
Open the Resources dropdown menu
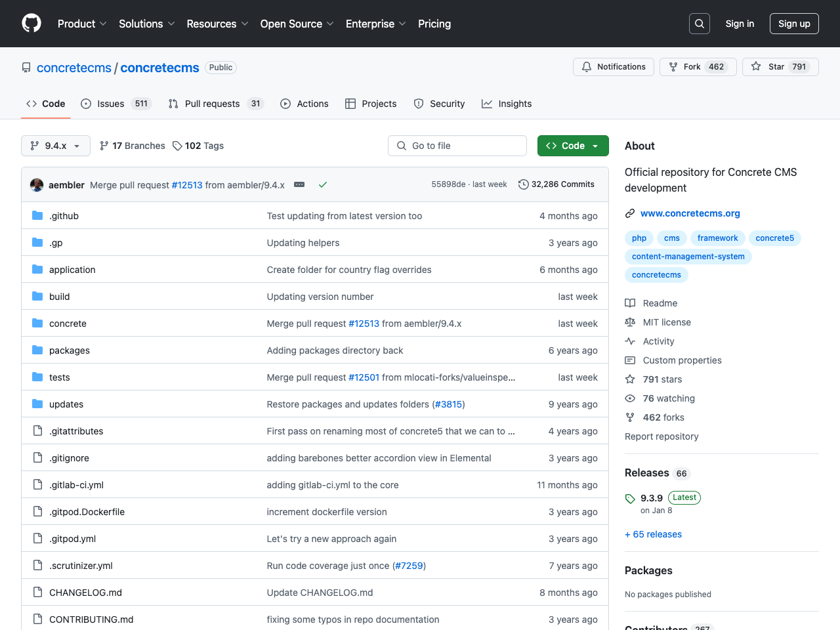click(x=217, y=24)
